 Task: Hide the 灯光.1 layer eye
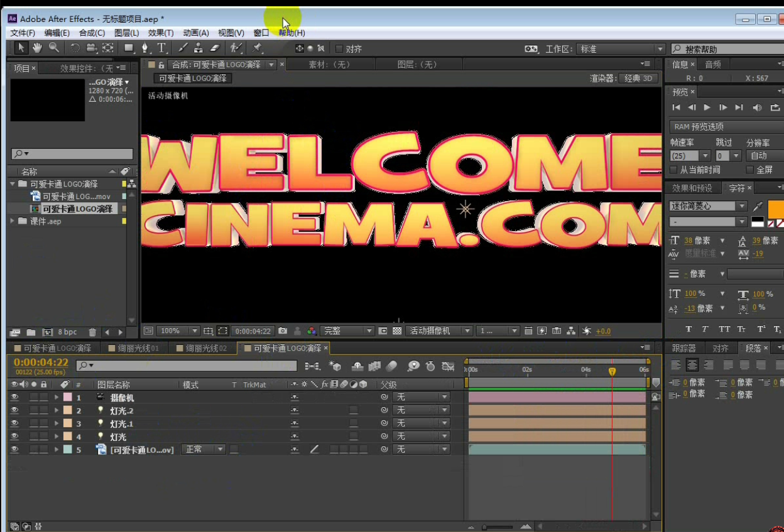pyautogui.click(x=14, y=423)
